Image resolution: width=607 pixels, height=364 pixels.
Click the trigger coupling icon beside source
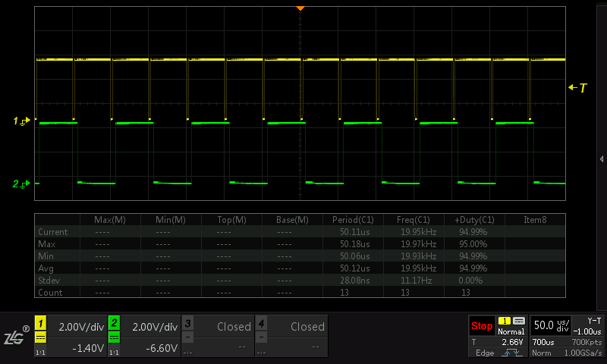click(x=519, y=321)
